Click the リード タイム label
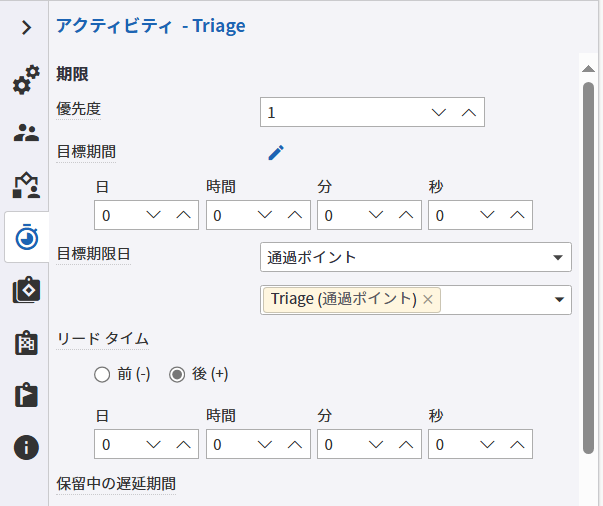The width and height of the screenshot is (603, 506). pyautogui.click(x=102, y=339)
